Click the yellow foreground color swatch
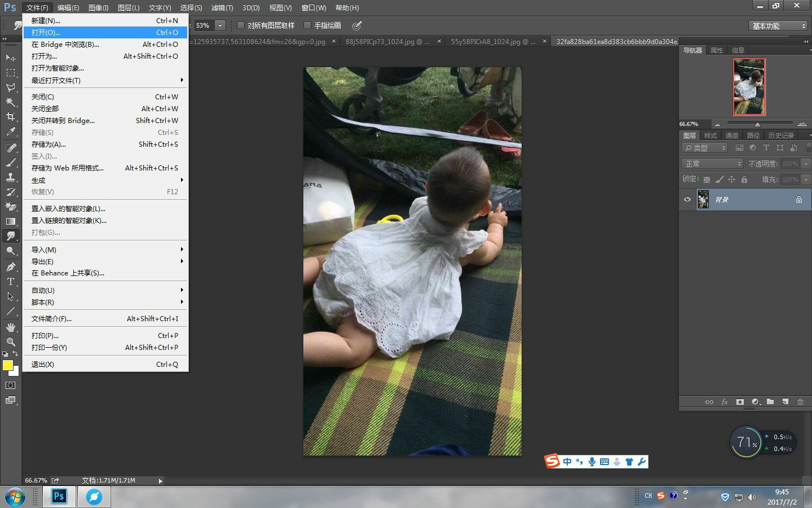The image size is (812, 508). coord(8,365)
